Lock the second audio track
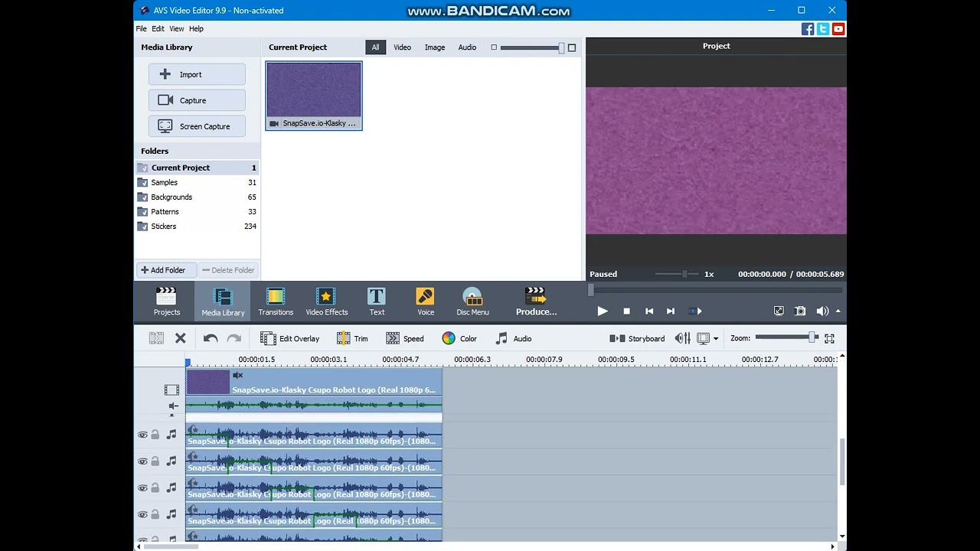Image resolution: width=980 pixels, height=551 pixels. click(155, 461)
